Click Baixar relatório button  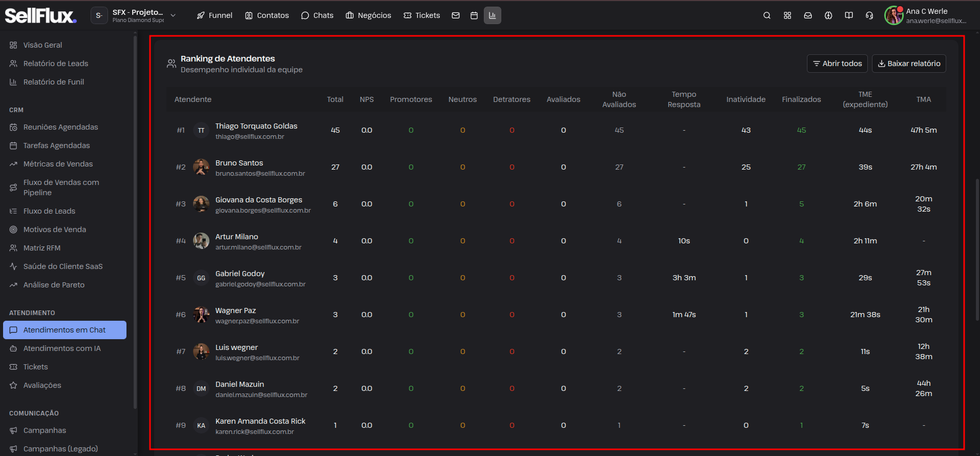(909, 64)
